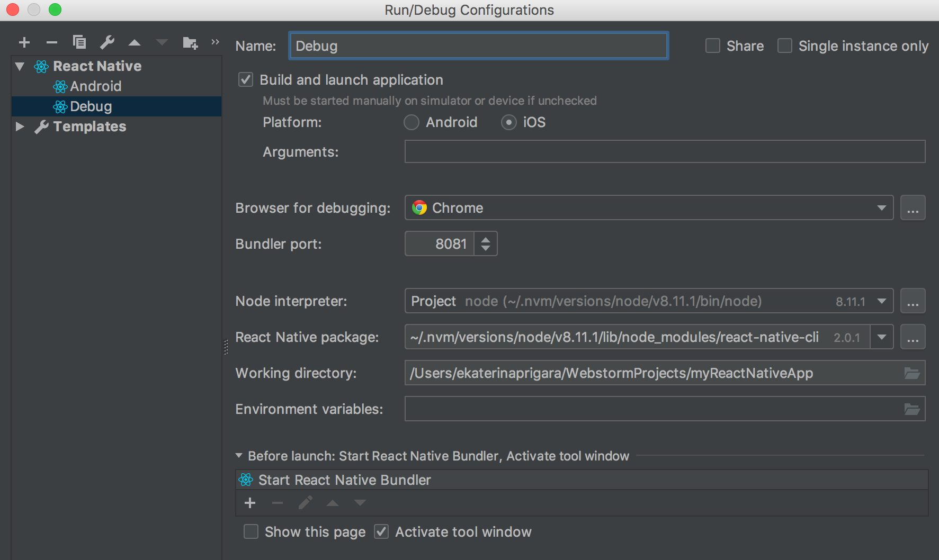Edit the before launch task pencil

(x=305, y=503)
